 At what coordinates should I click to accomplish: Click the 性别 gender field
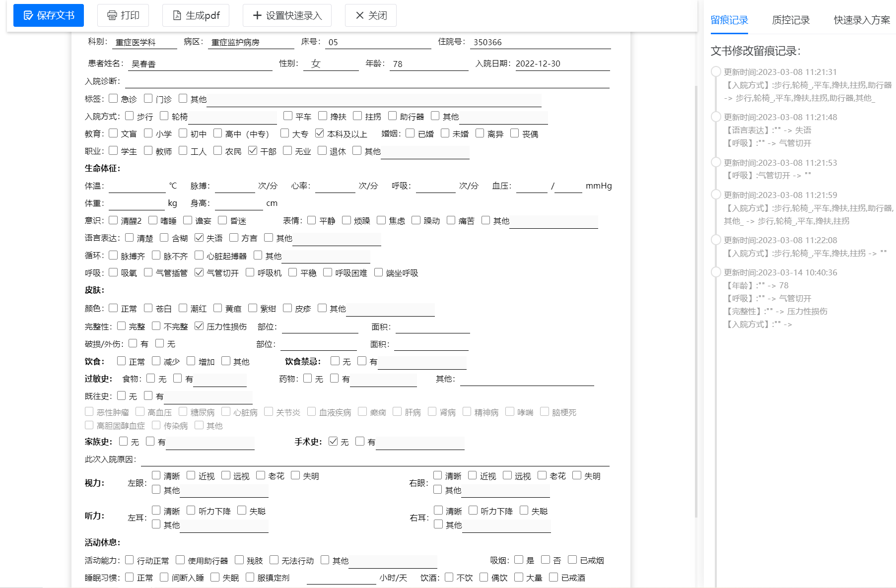[x=331, y=64]
